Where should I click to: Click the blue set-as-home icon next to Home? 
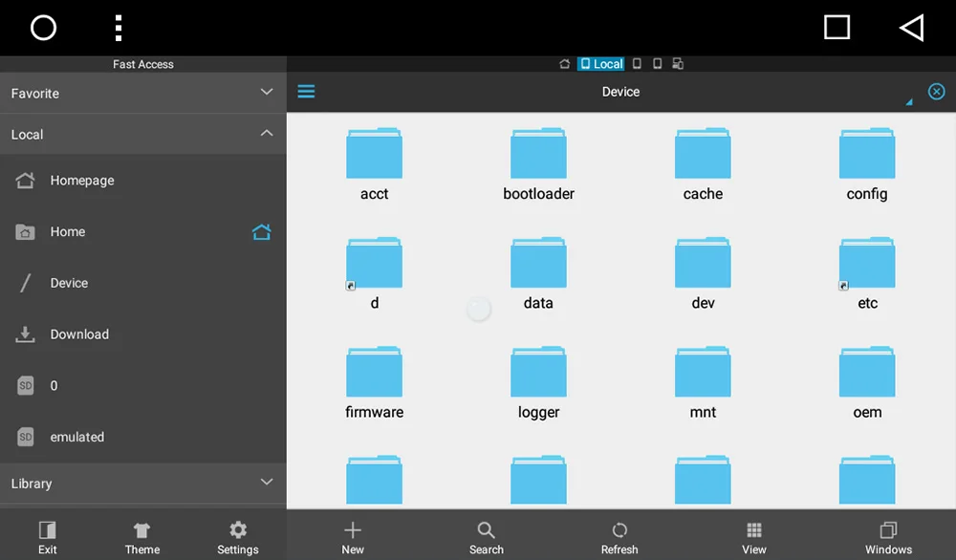coord(262,232)
